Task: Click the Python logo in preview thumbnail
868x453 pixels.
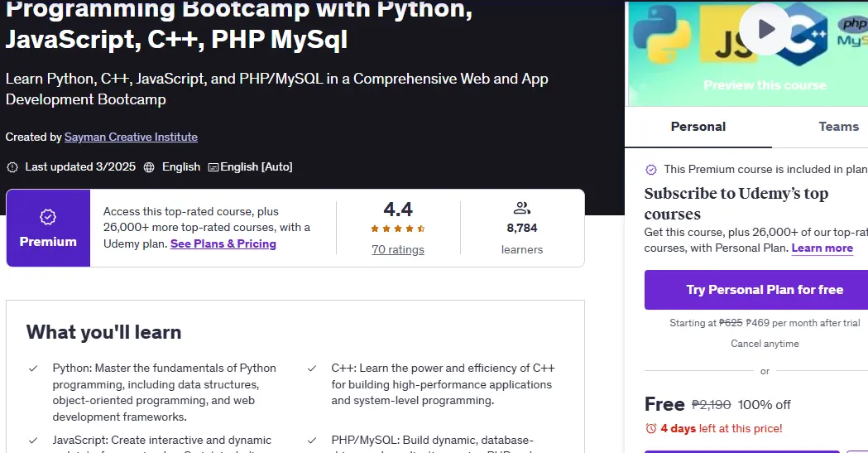Action: (661, 34)
